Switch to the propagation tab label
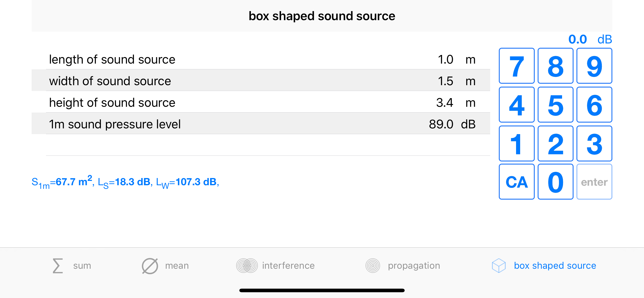 point(414,265)
